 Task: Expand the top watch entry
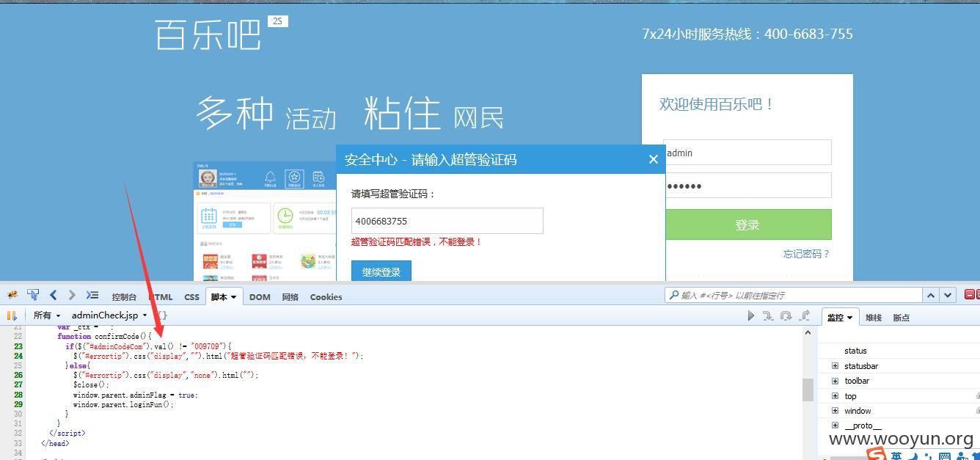(x=835, y=395)
